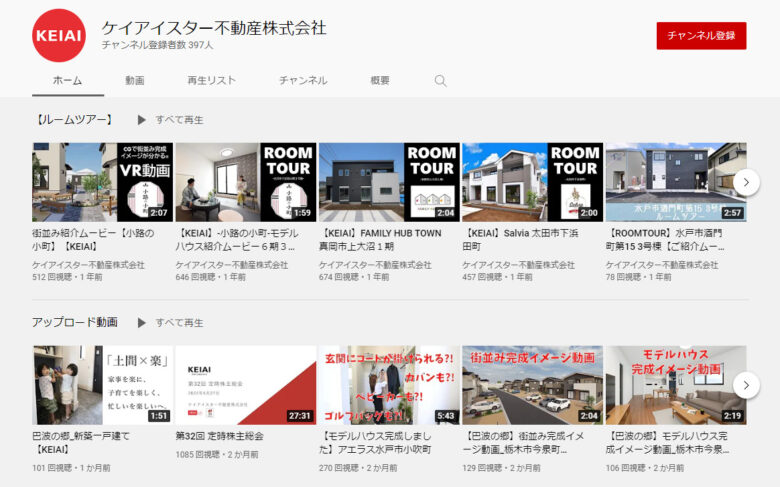
Task: Switch to the 動画 tab
Action: pyautogui.click(x=135, y=81)
